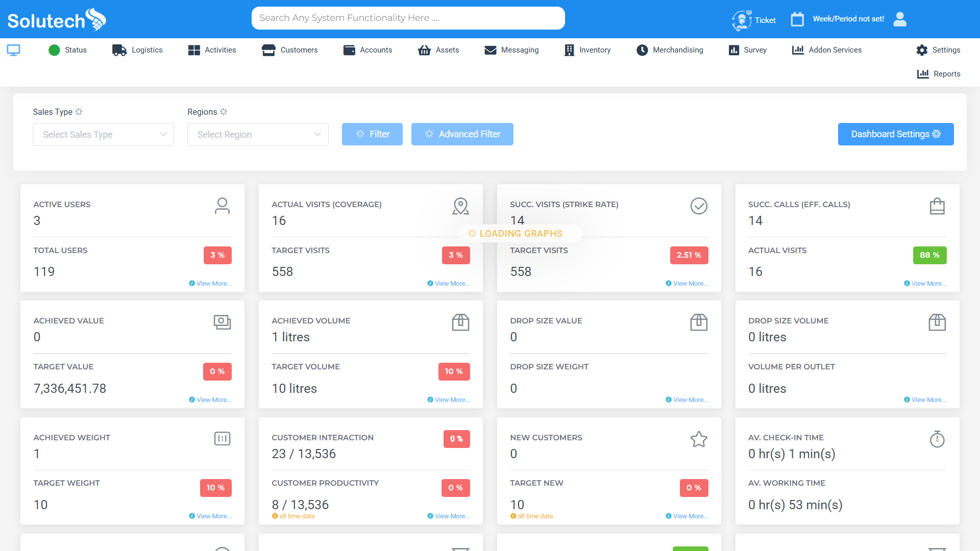Click the Advanced Filter button
The width and height of the screenshot is (980, 551).
[462, 134]
